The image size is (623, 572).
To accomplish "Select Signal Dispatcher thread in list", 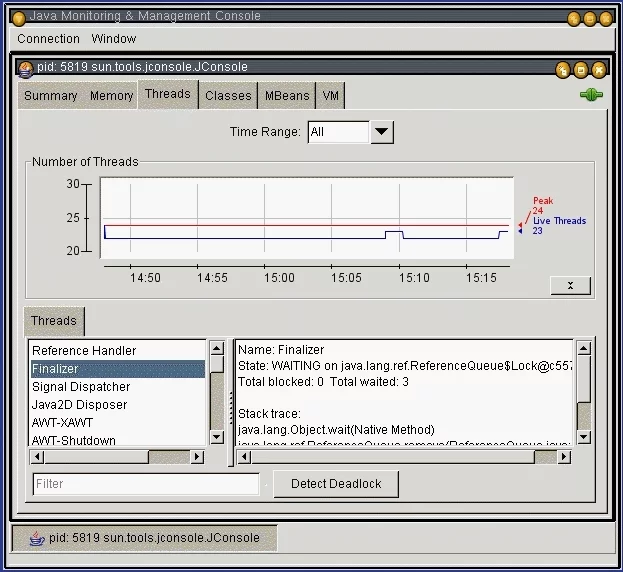I will pyautogui.click(x=118, y=387).
